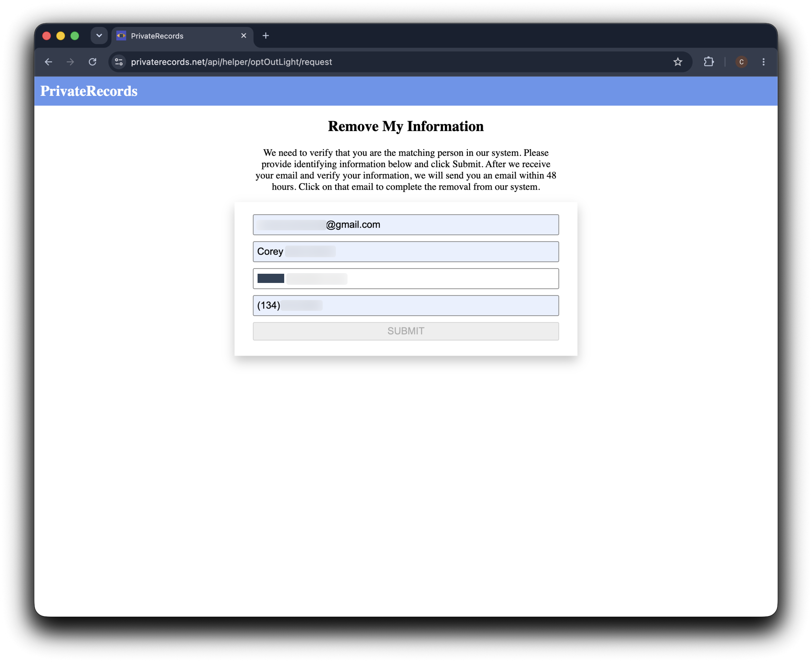Screen dimensions: 812x662
Task: Open a new tab with plus icon
Action: [266, 36]
